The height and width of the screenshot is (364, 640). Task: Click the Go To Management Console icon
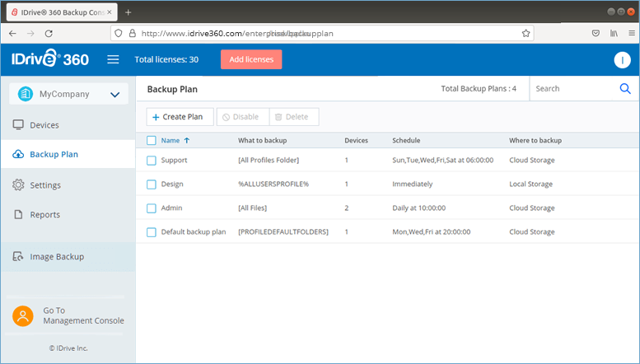click(x=23, y=315)
